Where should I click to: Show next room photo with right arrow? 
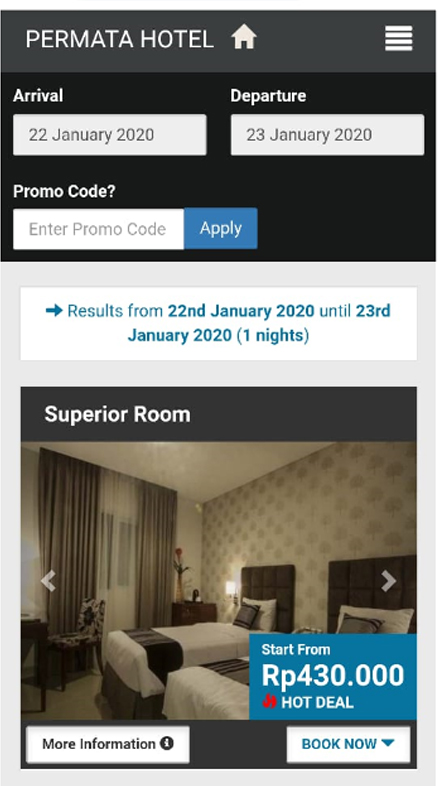tap(388, 581)
